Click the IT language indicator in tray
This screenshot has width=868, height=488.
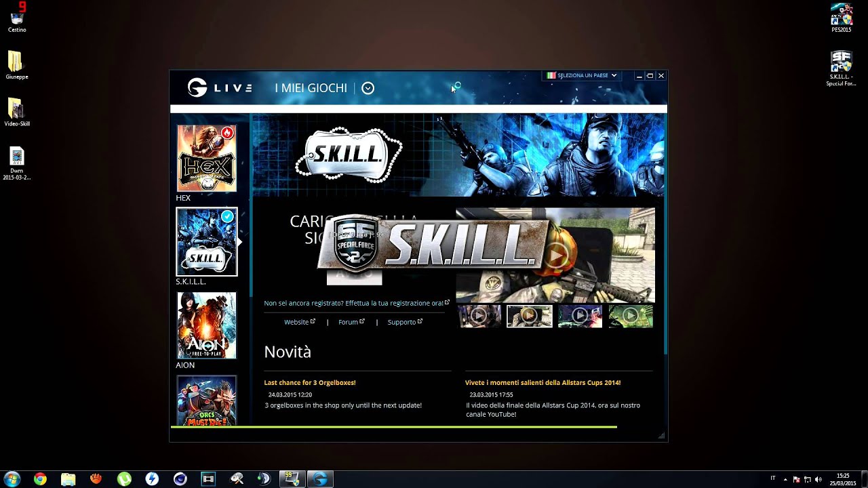[773, 479]
